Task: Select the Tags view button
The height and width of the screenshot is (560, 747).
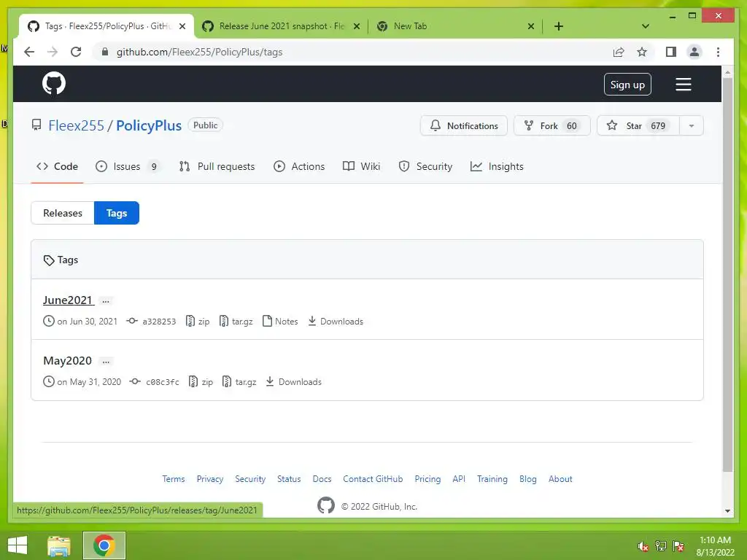Action: pos(117,213)
